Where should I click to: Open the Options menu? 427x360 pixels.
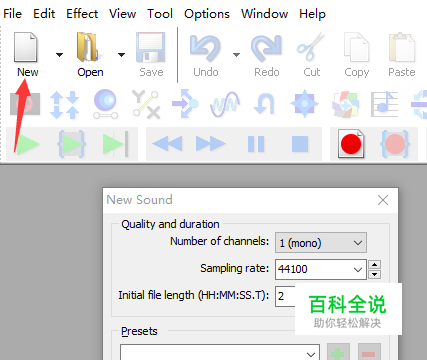point(207,14)
